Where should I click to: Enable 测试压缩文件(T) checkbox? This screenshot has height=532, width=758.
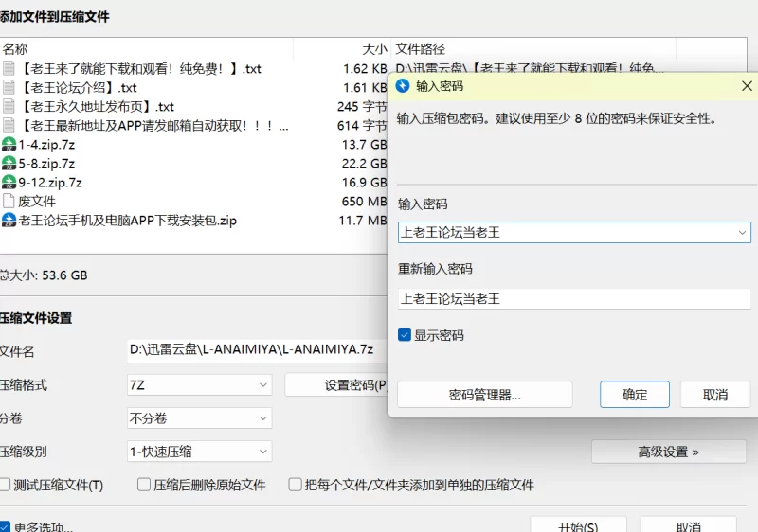pos(6,485)
